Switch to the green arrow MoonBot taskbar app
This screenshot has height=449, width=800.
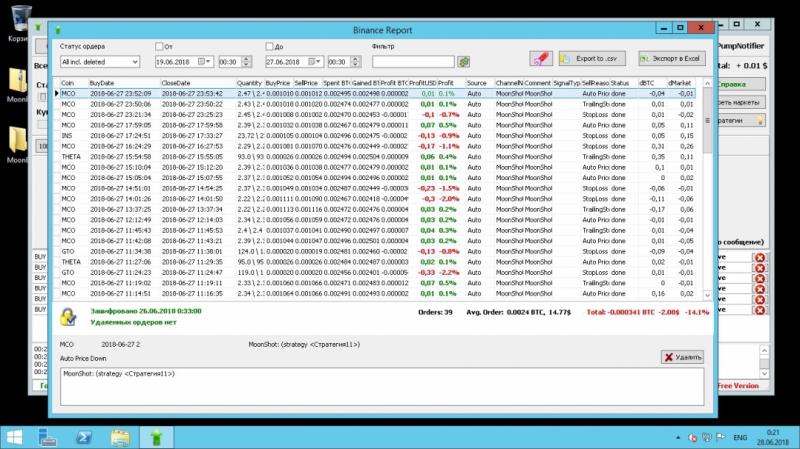pos(156,437)
